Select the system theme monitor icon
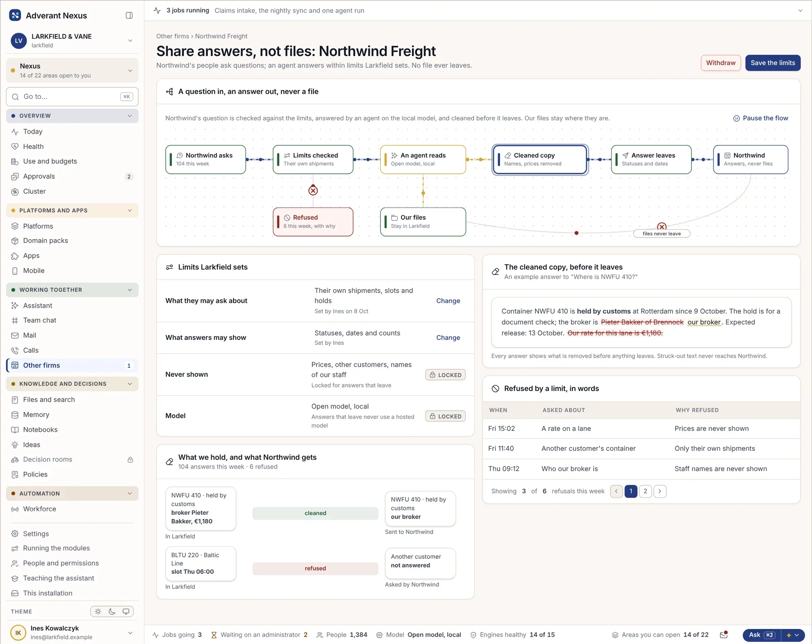The image size is (812, 644). [x=126, y=612]
